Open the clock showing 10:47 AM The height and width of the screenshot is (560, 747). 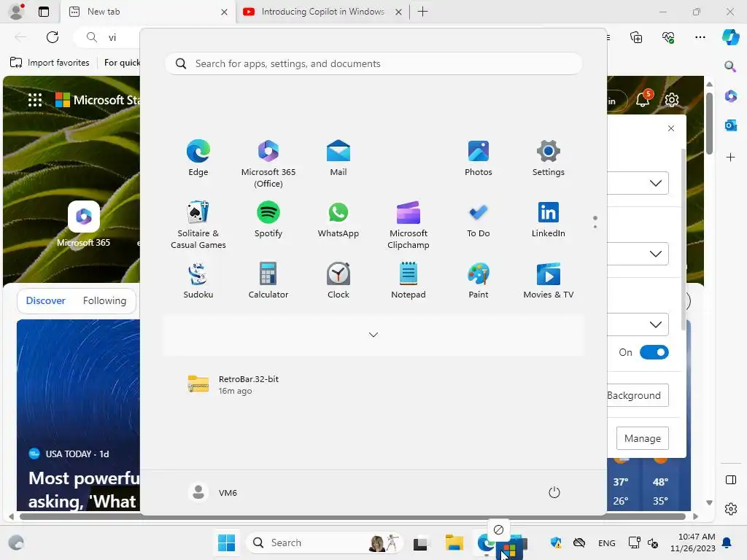click(693, 542)
